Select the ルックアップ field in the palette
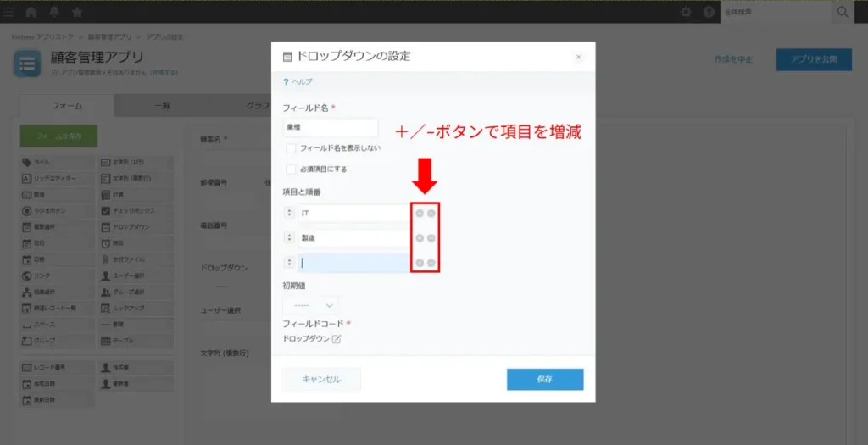868x445 pixels. click(x=136, y=308)
